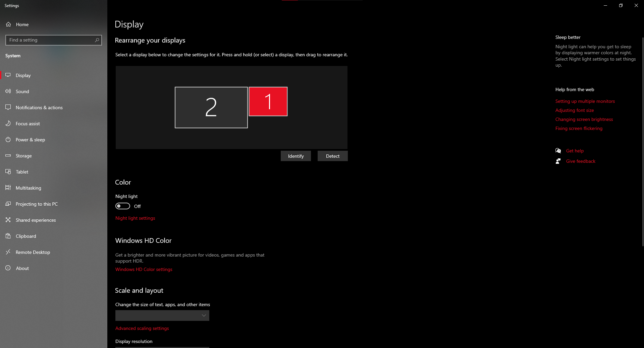Click the Get help link
The height and width of the screenshot is (348, 644).
point(575,151)
